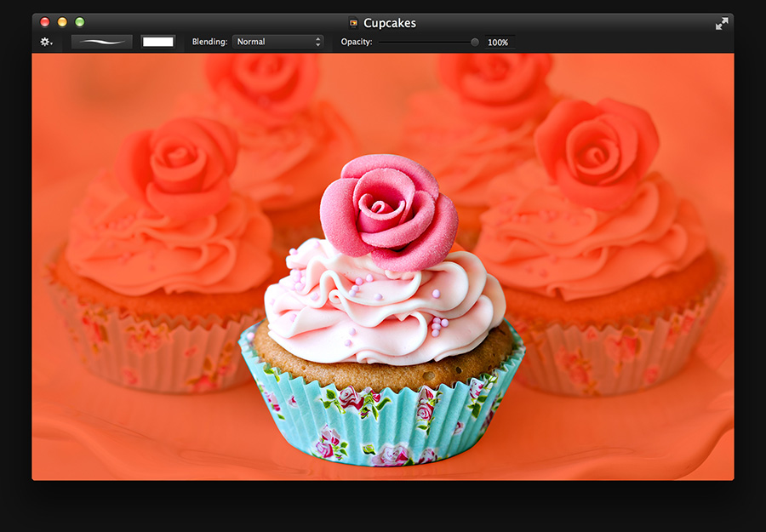Click the Cupcakes document icon in title
Viewport: 766px width, 532px height.
[353, 23]
